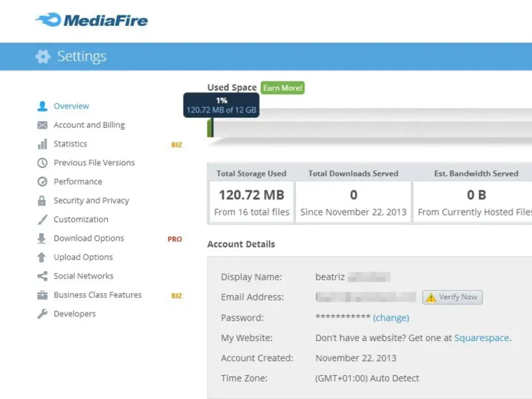This screenshot has height=399, width=532.
Task: Follow the Squarespace link
Action: [481, 338]
